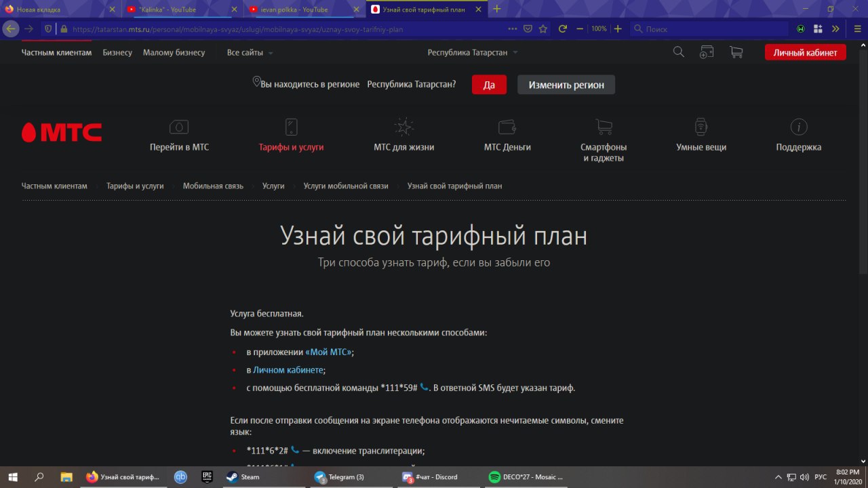
Task: Click the padlock site security icon
Action: [64, 29]
